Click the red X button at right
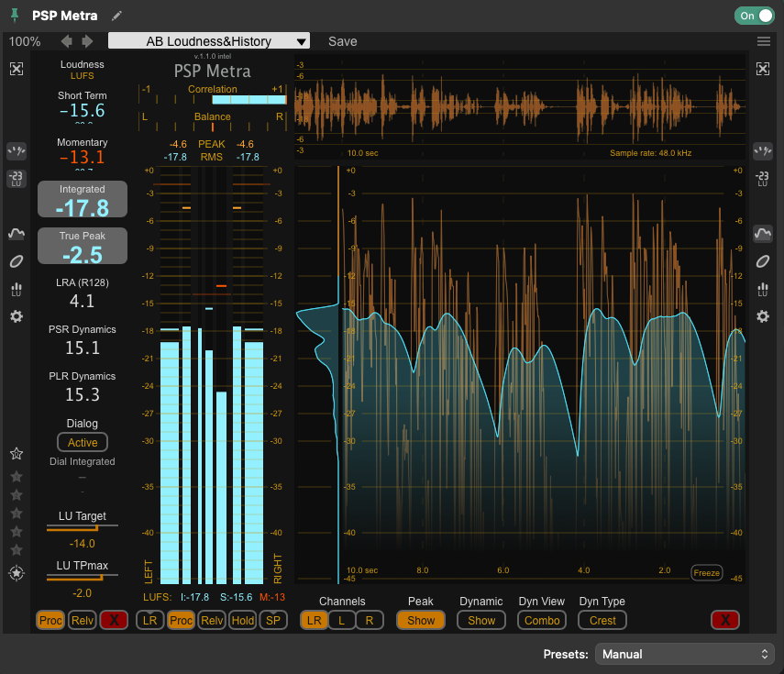 725,621
